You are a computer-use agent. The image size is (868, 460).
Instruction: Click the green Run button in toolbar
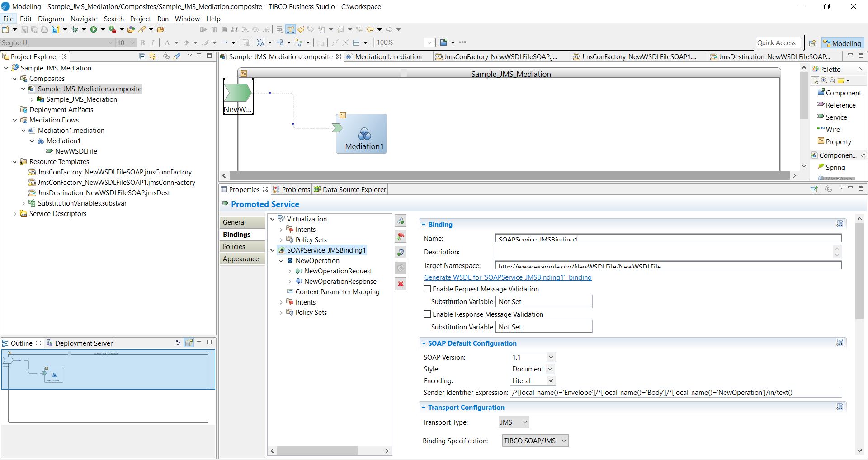[94, 29]
